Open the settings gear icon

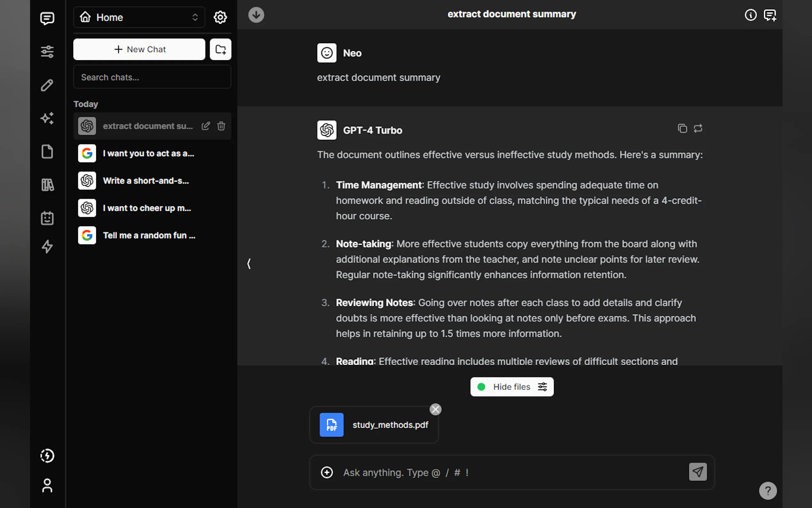(220, 17)
